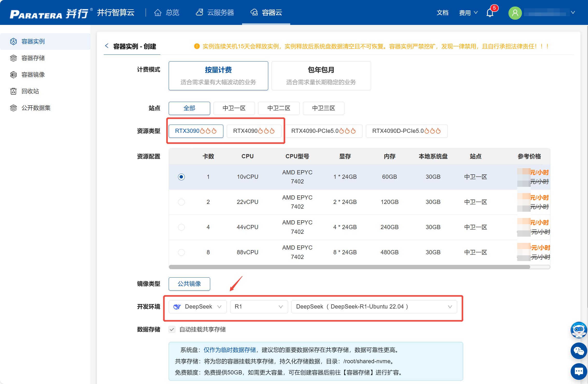Open the 容器云 tab

266,12
